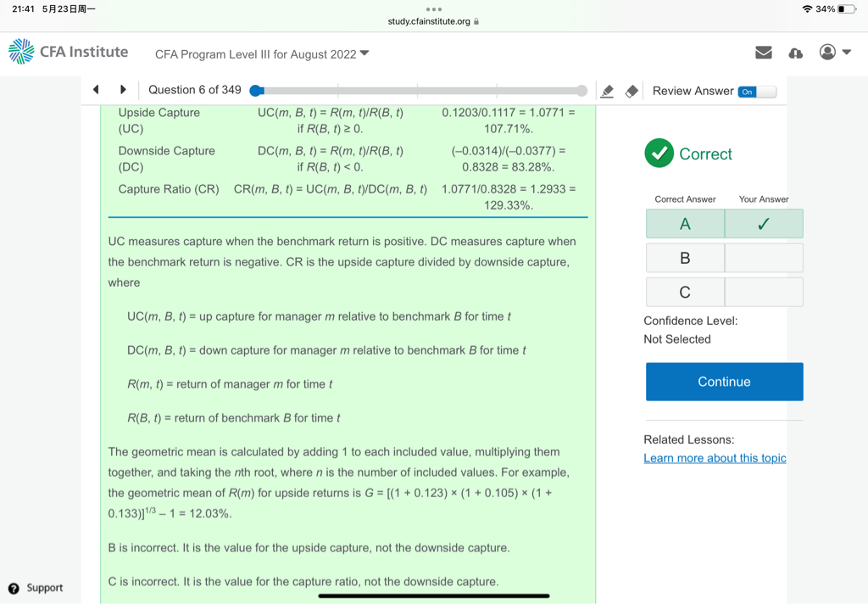Click the study.cfainstitute.org address bar
This screenshot has width=868, height=604.
433,21
